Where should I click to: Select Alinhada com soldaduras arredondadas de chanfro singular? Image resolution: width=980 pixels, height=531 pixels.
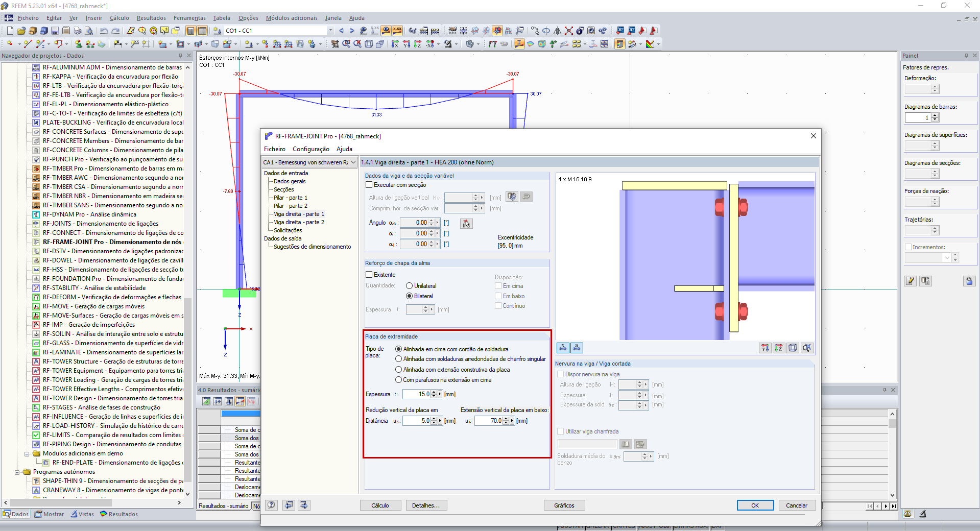click(399, 359)
